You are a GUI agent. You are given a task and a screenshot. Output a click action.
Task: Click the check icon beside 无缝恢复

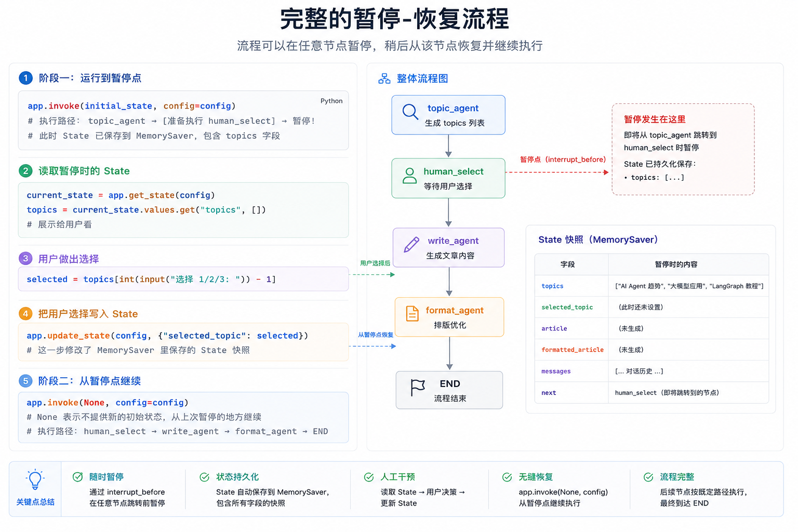tap(507, 477)
